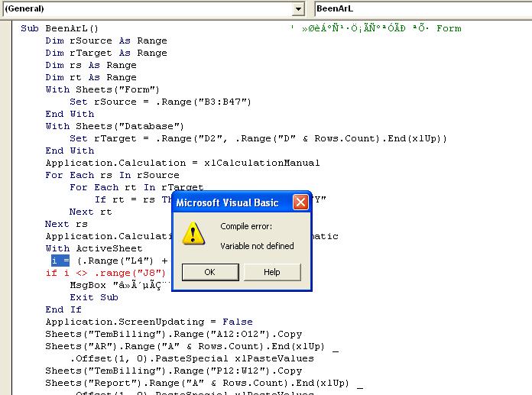Screen dimensions: 532x395
Task: Click the Help button in error dialog
Action: click(272, 272)
